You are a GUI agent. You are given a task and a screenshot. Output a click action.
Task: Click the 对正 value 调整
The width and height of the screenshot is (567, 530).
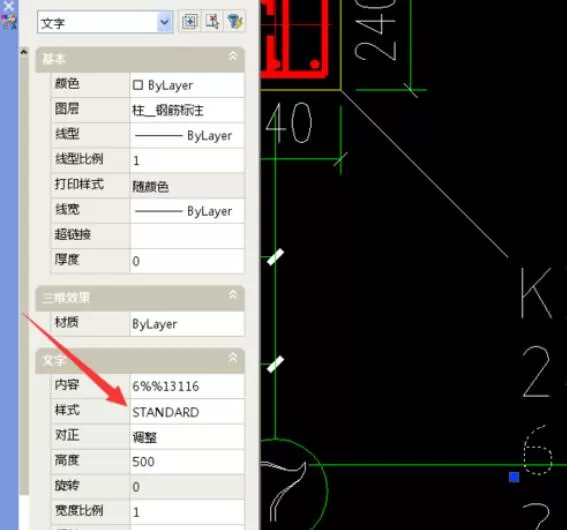(187, 437)
